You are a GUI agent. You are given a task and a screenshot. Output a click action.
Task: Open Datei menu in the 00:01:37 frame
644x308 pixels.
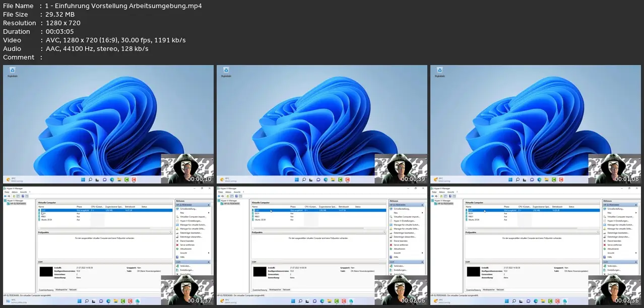tap(7, 192)
